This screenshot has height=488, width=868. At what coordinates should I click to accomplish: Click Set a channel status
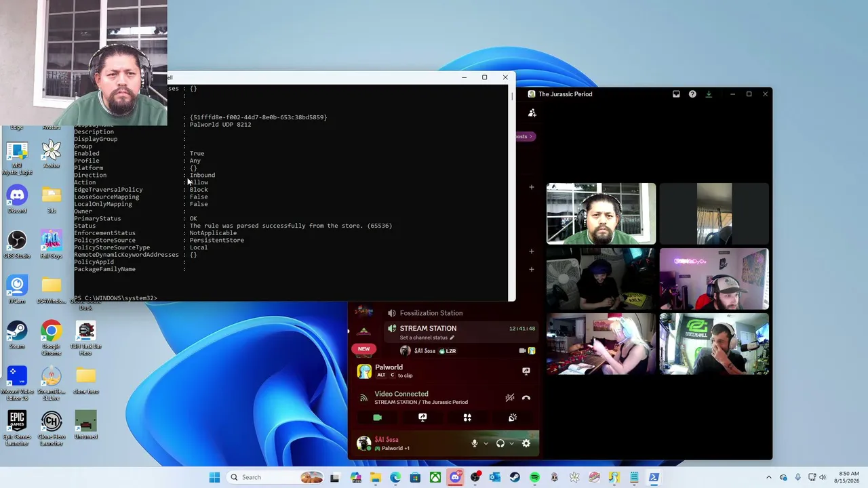click(427, 338)
